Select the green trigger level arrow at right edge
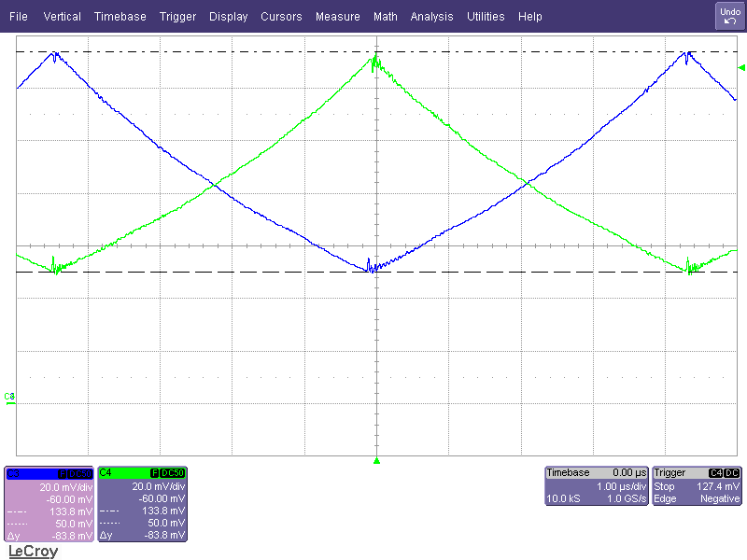Viewport: 747px width, 560px height. tap(741, 67)
